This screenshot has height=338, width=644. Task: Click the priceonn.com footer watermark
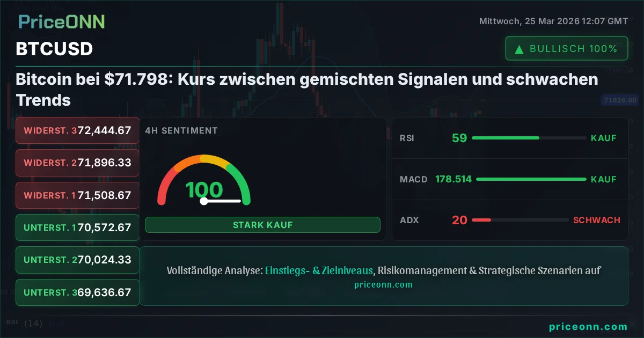pos(588,327)
